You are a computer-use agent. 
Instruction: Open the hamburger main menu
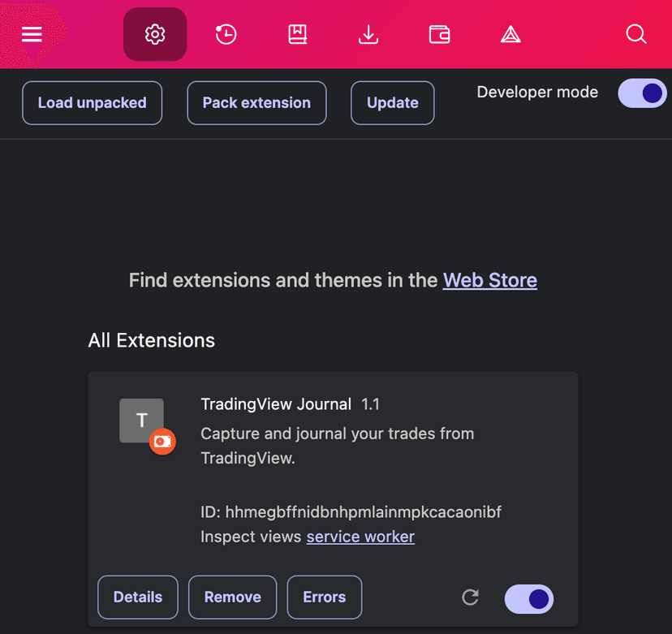click(32, 34)
